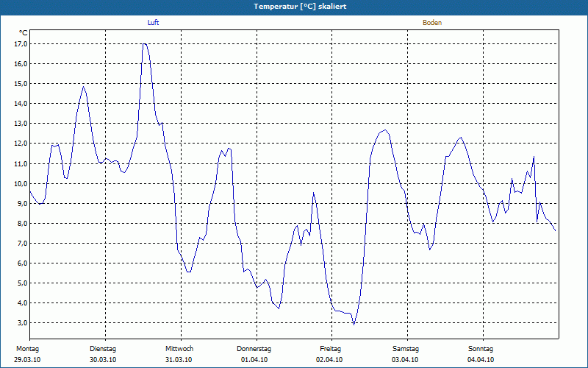588x368 pixels.
Task: Select the Luft legend label
Action: click(153, 23)
